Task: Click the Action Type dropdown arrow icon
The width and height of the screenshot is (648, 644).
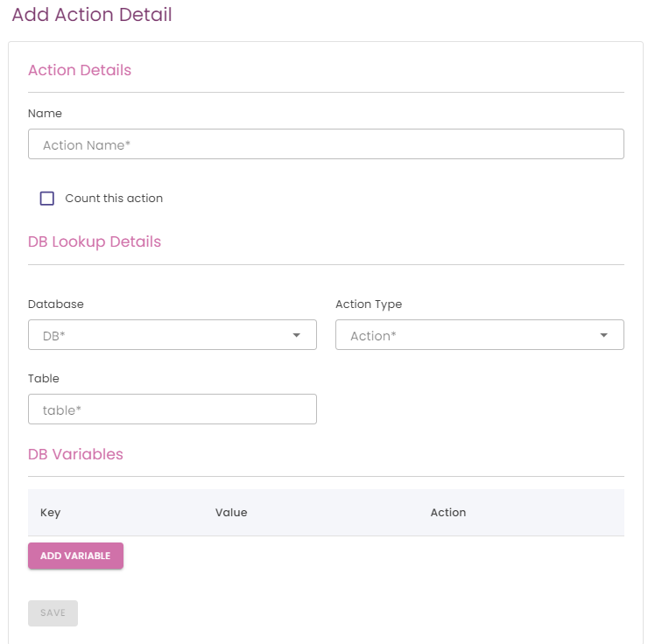Action: (x=603, y=335)
